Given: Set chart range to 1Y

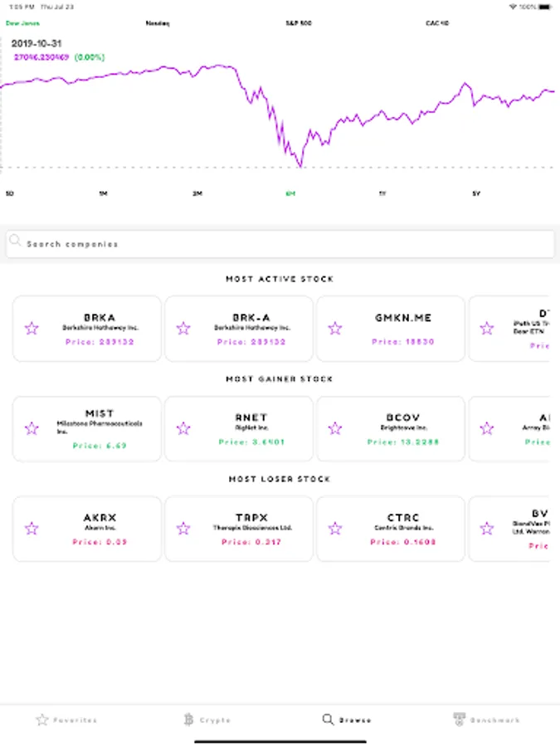Looking at the screenshot, I should (383, 193).
